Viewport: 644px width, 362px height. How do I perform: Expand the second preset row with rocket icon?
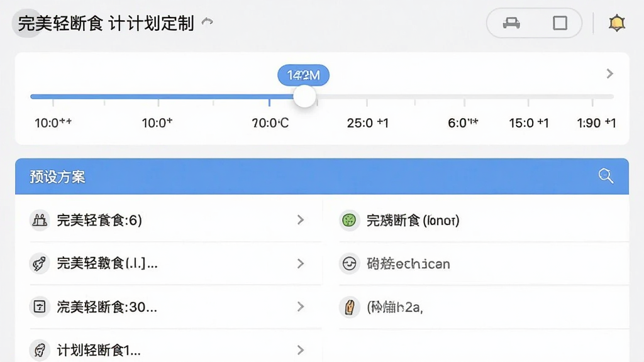[301, 263]
